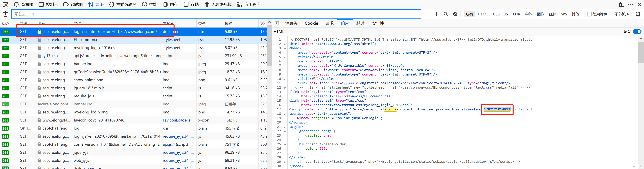The height and width of the screenshot is (169, 644).
Task: Click the plus icon to add request
Action: [x=436, y=14]
